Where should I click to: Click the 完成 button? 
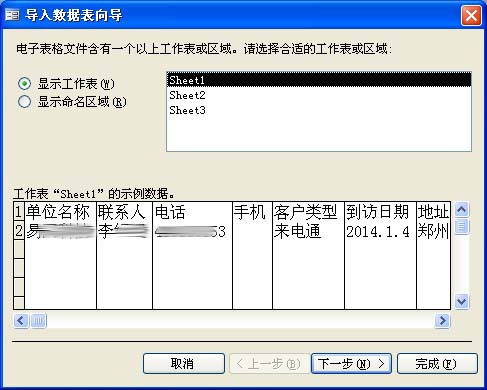coord(437,363)
